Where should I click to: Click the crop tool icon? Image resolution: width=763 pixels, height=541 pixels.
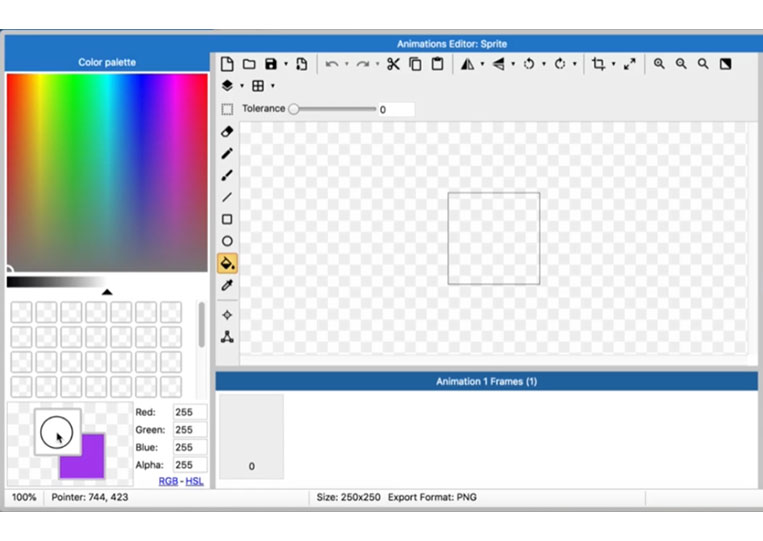[599, 64]
